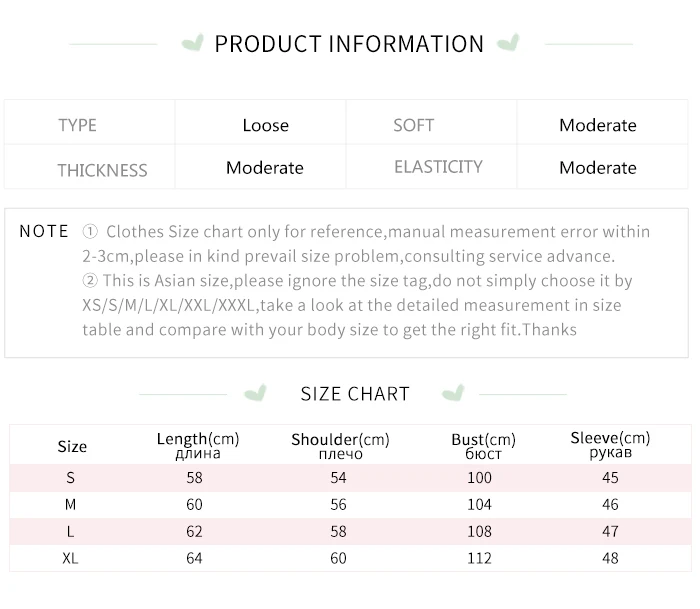Click the leaf icon right of SIZE CHART
Image resolution: width=700 pixels, height=609 pixels.
point(453,392)
